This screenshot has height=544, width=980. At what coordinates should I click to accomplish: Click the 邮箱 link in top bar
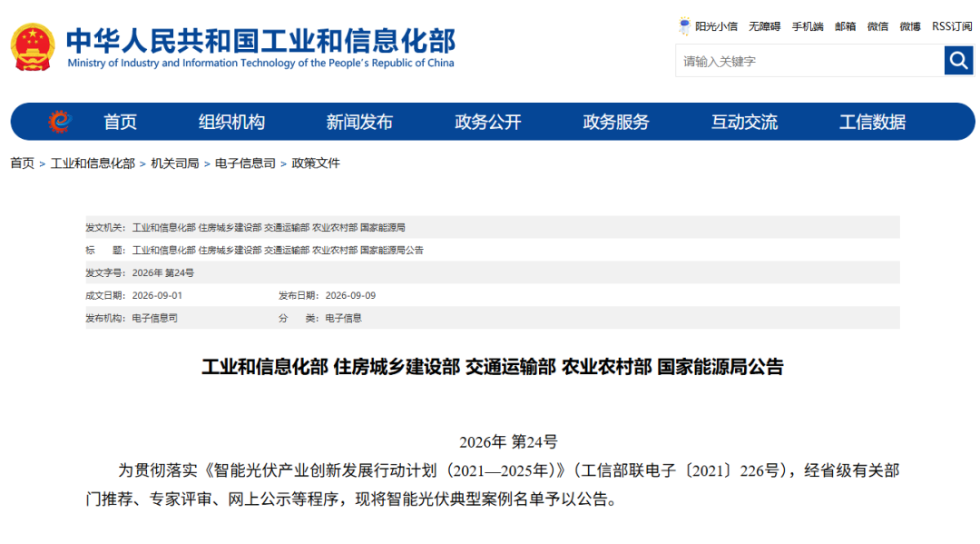tap(845, 26)
